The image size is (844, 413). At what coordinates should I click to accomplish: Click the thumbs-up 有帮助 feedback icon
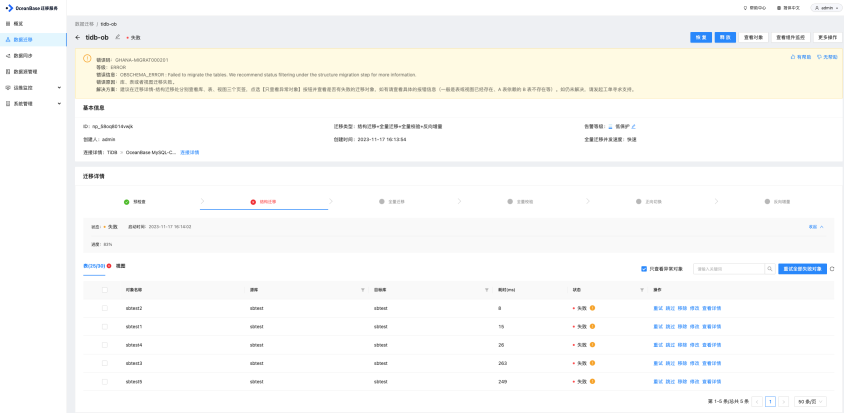792,57
